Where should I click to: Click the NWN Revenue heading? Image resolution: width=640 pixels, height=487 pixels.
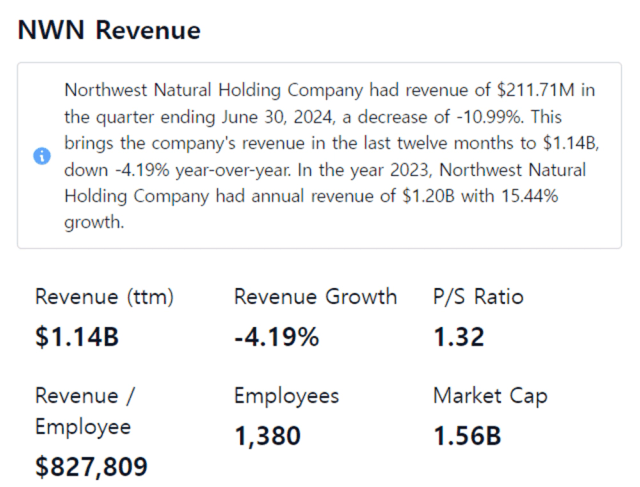pos(109,31)
